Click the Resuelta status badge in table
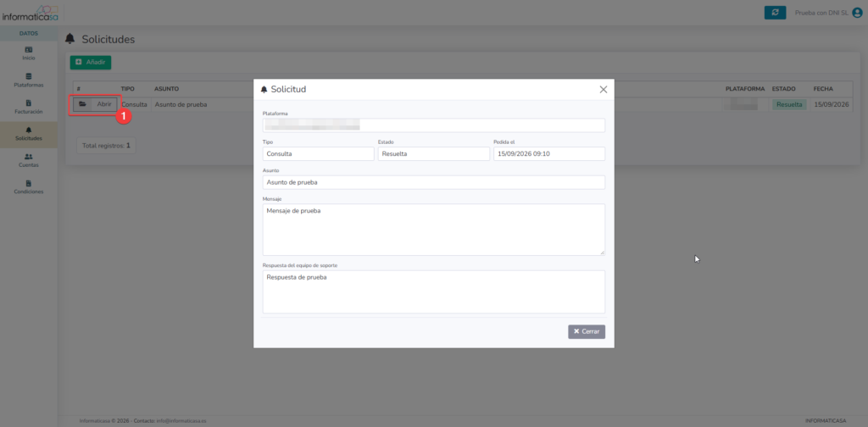868x427 pixels. (789, 104)
